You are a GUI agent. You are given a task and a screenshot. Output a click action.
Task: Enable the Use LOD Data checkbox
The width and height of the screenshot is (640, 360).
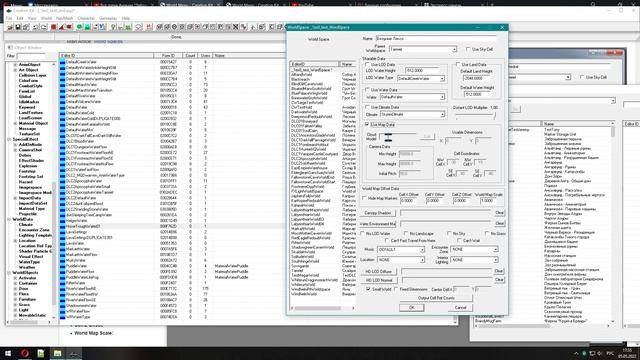point(367,64)
